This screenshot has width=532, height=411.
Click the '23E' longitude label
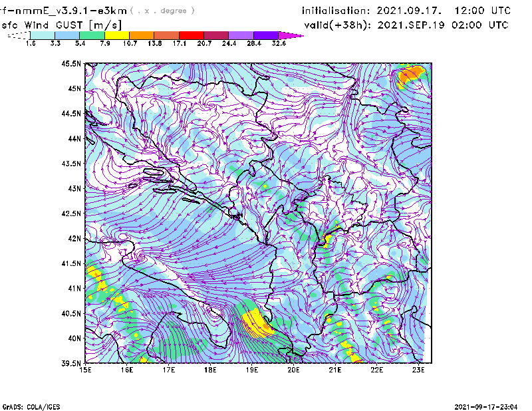pos(418,370)
